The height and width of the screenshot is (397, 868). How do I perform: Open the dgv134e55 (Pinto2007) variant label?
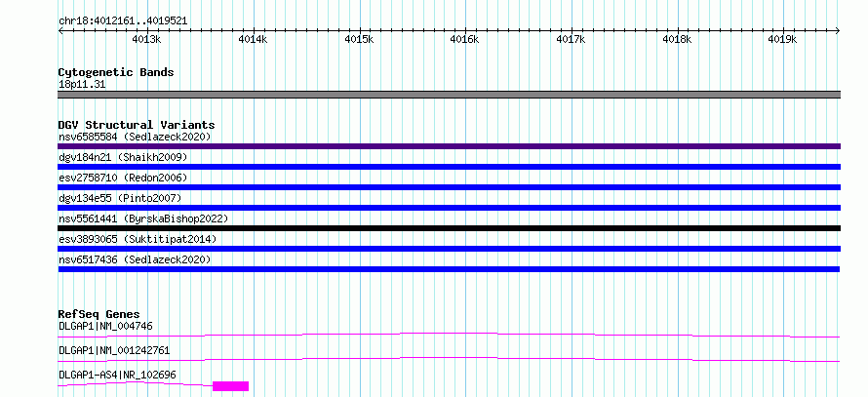(x=120, y=198)
